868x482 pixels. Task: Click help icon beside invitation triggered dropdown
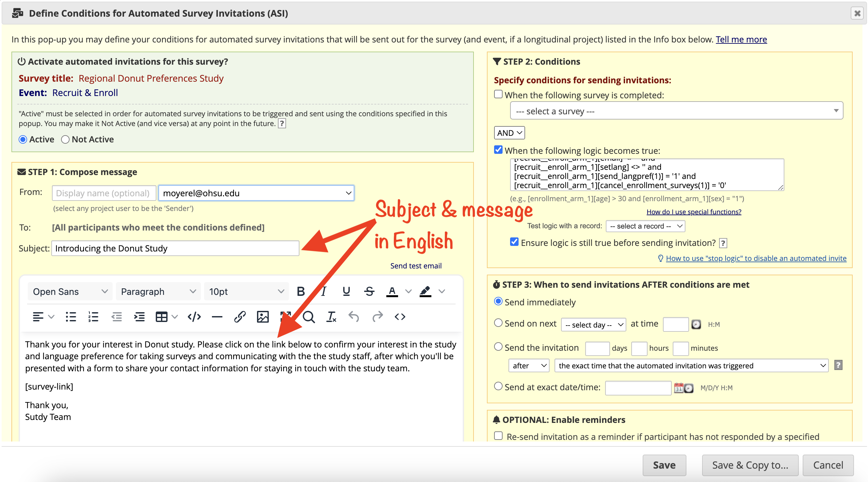point(838,365)
